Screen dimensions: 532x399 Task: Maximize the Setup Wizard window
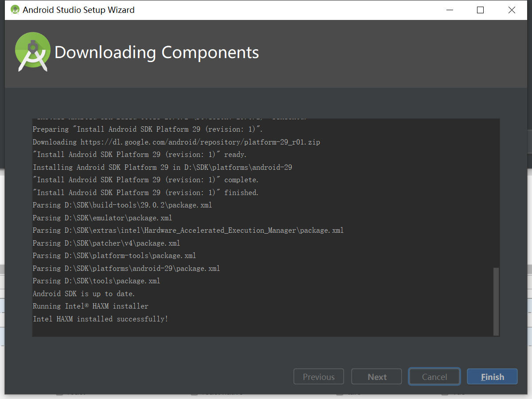pos(480,10)
